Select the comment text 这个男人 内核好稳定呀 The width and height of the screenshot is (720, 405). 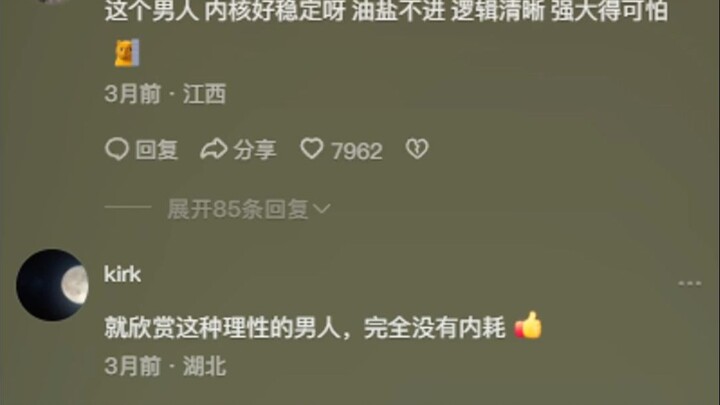pyautogui.click(x=225, y=11)
